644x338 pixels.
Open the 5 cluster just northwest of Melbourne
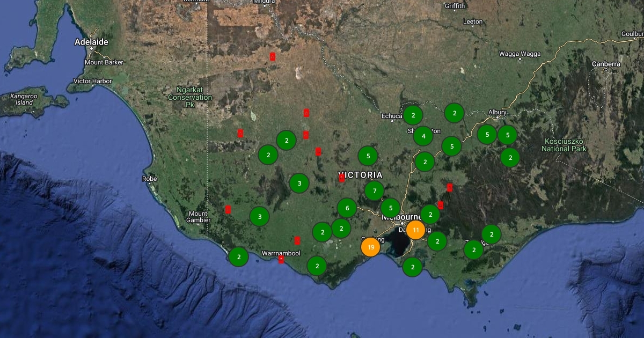click(x=390, y=208)
